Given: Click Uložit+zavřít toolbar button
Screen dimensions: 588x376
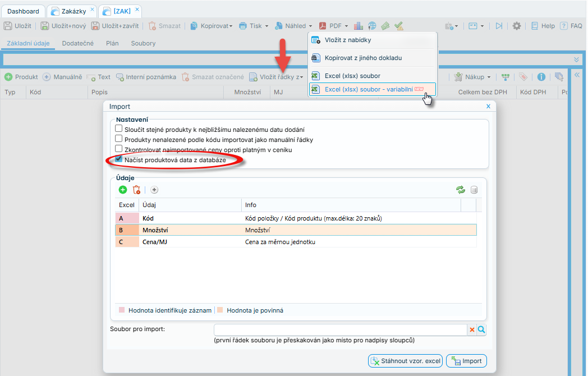Looking at the screenshot, I should 115,26.
